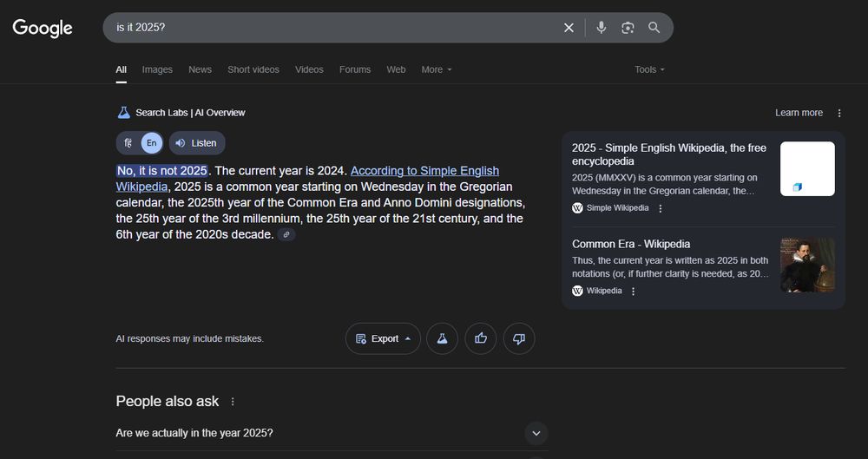Expand the More search filters dropdown
This screenshot has width=868, height=459.
437,69
